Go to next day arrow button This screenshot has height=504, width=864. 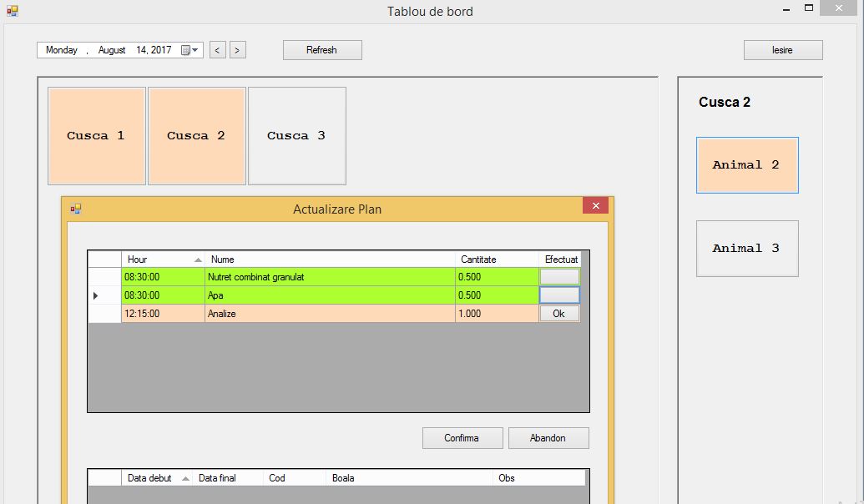[x=238, y=50]
